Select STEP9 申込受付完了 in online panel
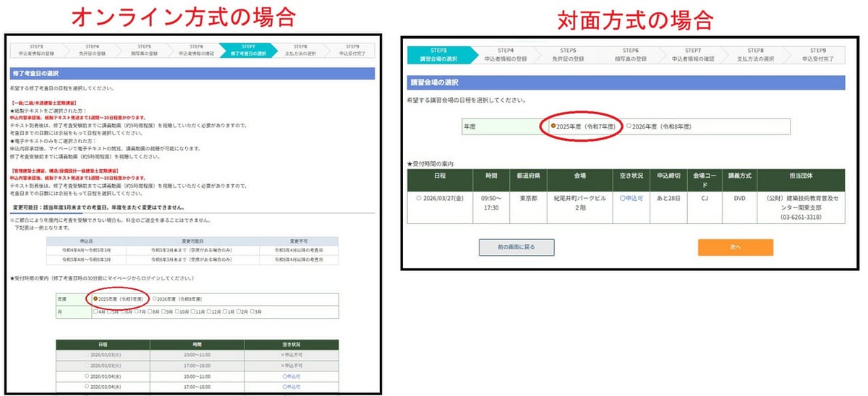The height and width of the screenshot is (396, 868). pyautogui.click(x=352, y=50)
